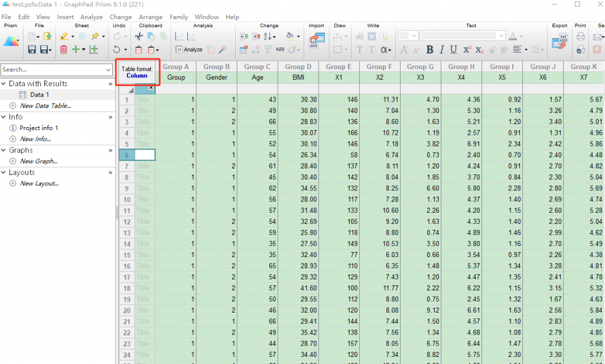Screen dimensions: 605x364
Task: Click the Cut scissors icon
Action: pyautogui.click(x=138, y=37)
